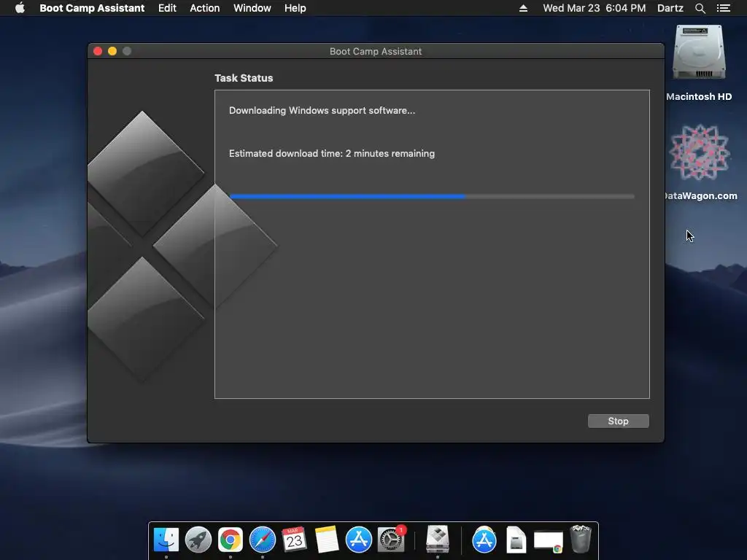The image size is (747, 560).
Task: Click the Task Status heading
Action: tap(244, 78)
